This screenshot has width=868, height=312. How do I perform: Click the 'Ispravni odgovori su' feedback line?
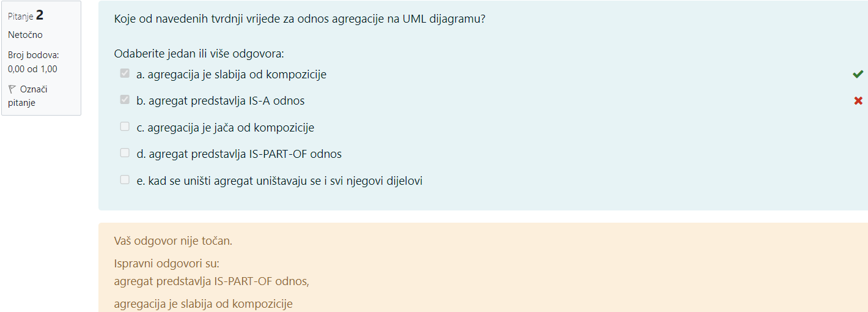[x=166, y=264]
